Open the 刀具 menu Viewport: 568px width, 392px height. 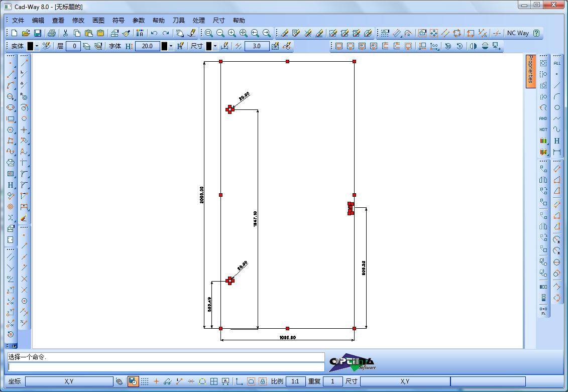click(x=179, y=21)
